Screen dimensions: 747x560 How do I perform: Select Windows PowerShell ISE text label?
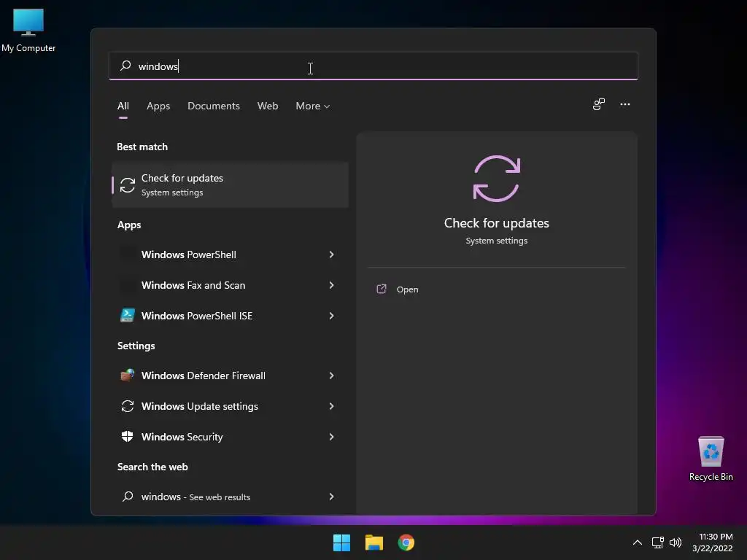[197, 316]
